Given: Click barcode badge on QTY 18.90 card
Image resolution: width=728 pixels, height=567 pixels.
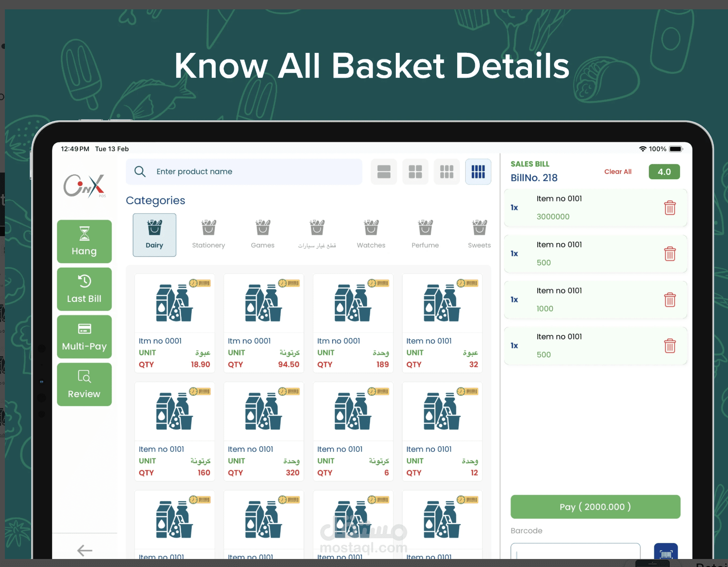Looking at the screenshot, I should (200, 283).
